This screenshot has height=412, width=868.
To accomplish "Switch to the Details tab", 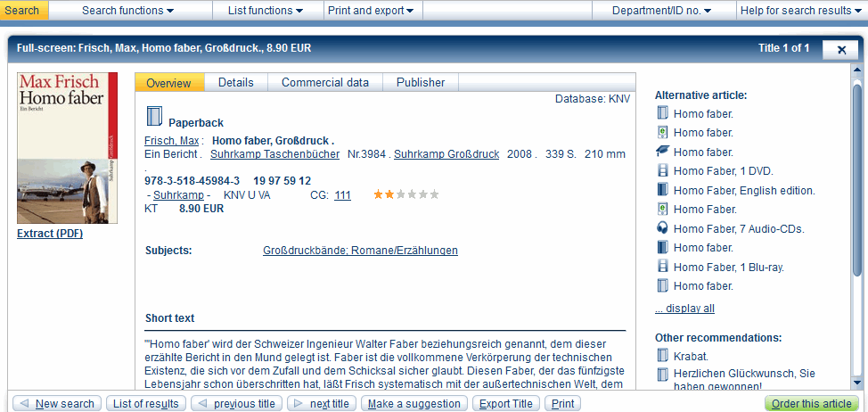I will click(x=235, y=82).
